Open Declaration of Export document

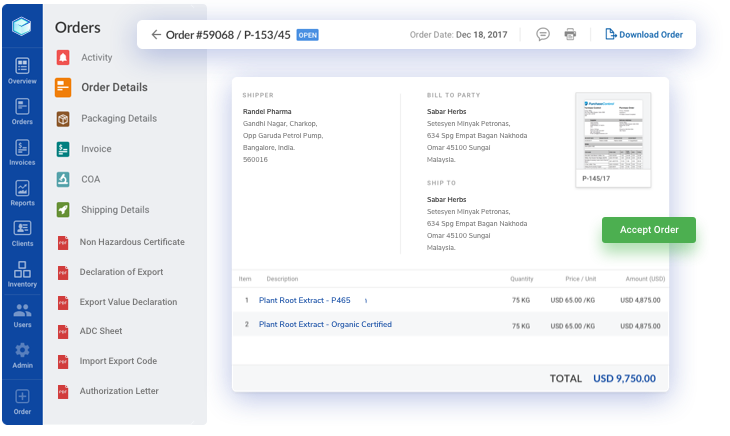tap(122, 272)
